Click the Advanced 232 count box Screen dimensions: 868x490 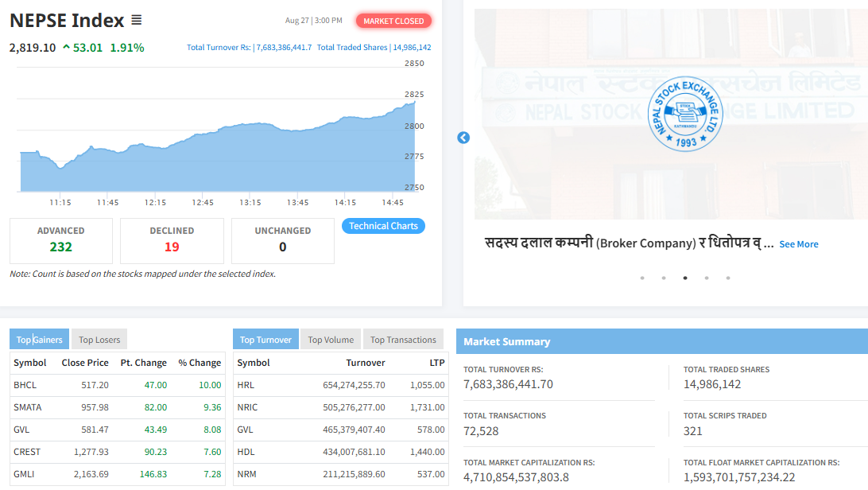[61, 240]
